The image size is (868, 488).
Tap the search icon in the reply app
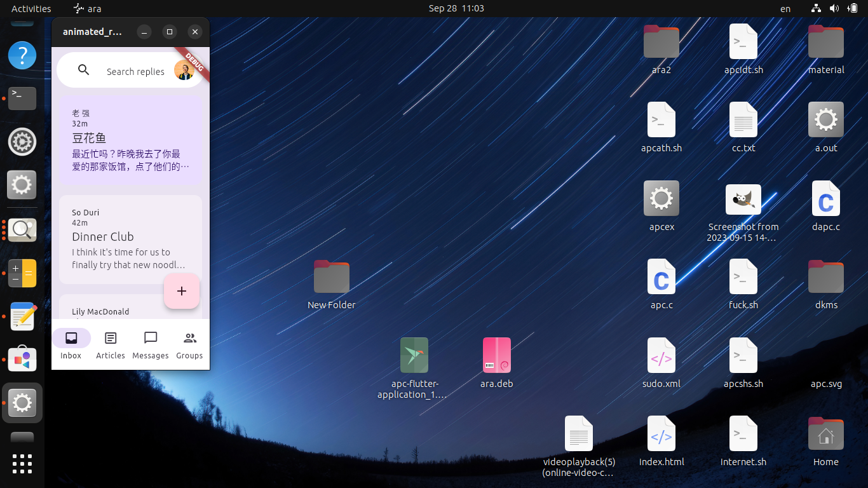[83, 70]
